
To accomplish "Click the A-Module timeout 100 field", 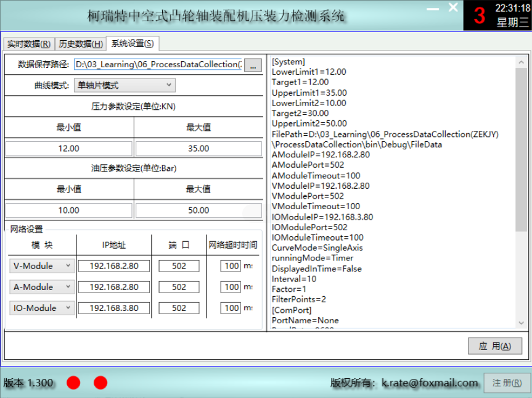I will [231, 287].
